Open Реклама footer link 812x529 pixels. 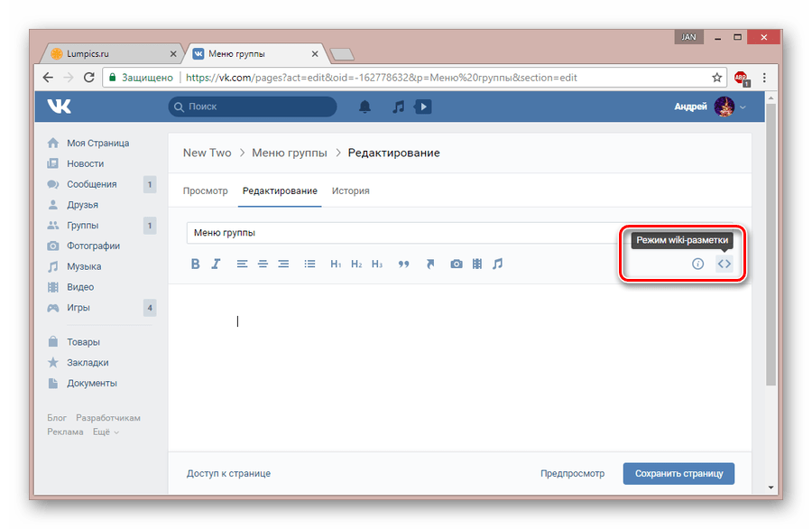click(65, 432)
